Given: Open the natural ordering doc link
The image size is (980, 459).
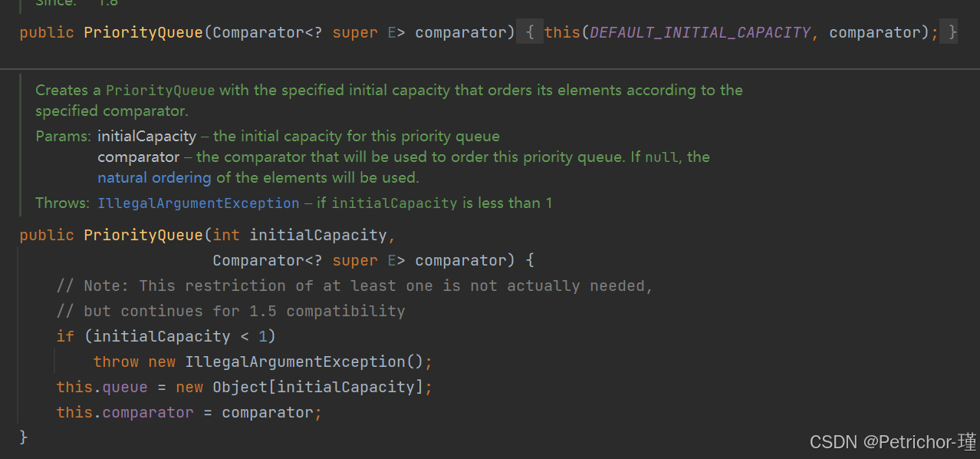Looking at the screenshot, I should pyautogui.click(x=154, y=177).
